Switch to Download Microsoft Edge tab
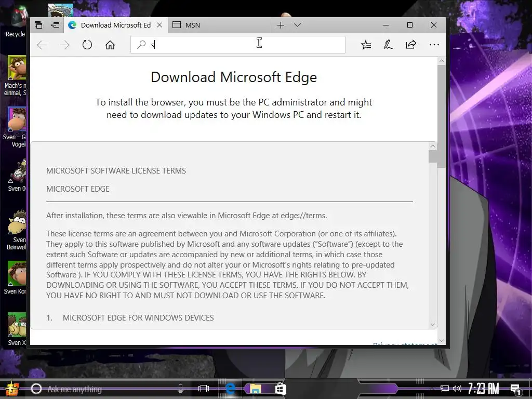The height and width of the screenshot is (399, 532). click(116, 25)
